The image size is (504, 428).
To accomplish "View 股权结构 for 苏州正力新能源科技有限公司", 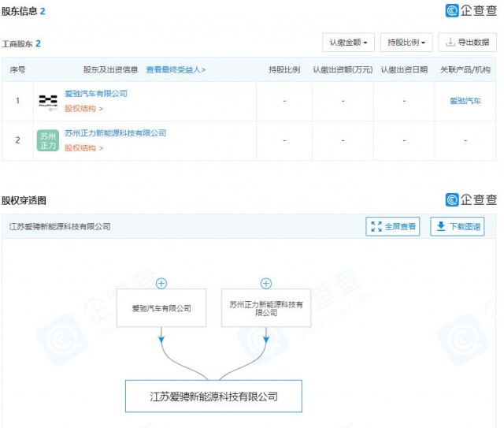I will point(83,148).
